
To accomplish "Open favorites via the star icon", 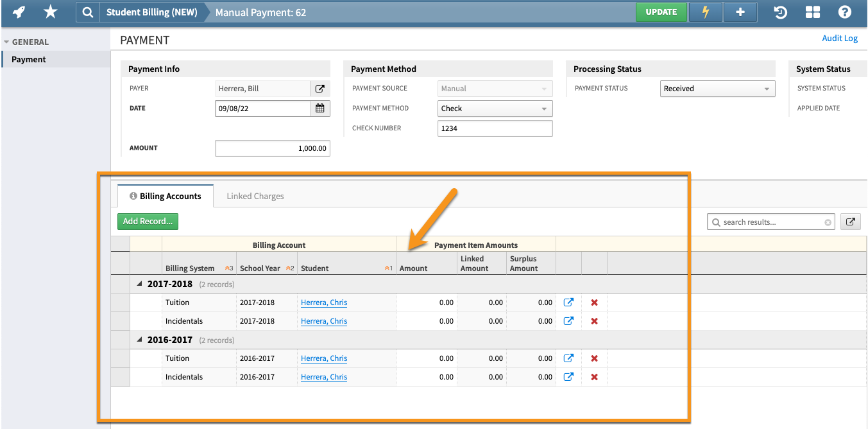I will (x=50, y=12).
